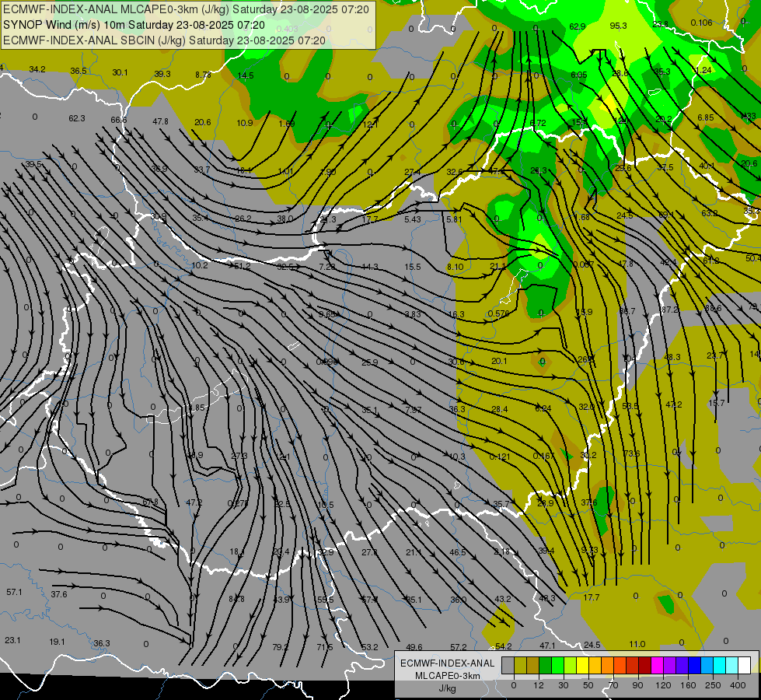Pick the yellow legend color box
Screen dimensions: 761x700
point(583,665)
